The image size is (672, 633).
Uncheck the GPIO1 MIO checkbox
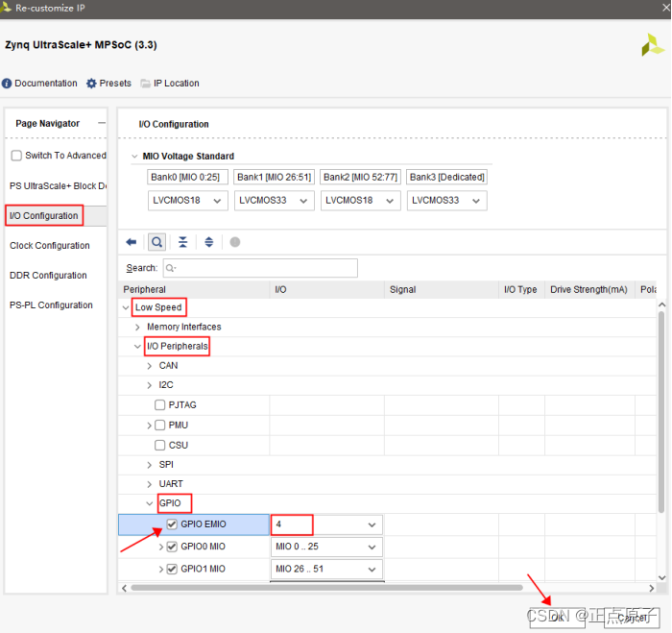(x=172, y=569)
